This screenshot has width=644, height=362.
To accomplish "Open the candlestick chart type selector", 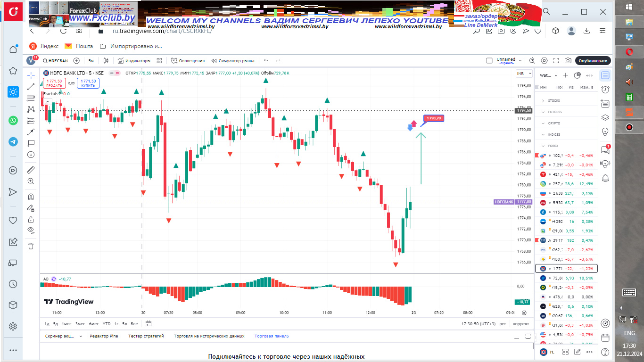I will [106, 61].
